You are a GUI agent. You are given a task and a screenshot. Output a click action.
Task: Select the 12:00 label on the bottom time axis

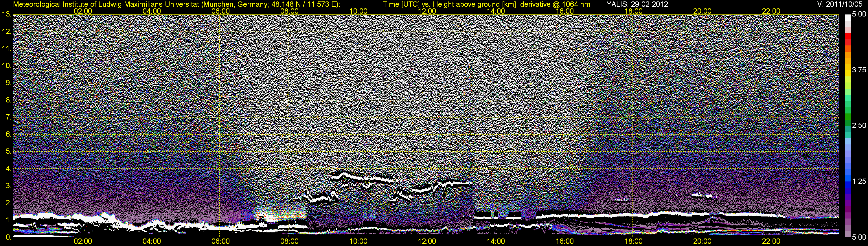point(427,241)
